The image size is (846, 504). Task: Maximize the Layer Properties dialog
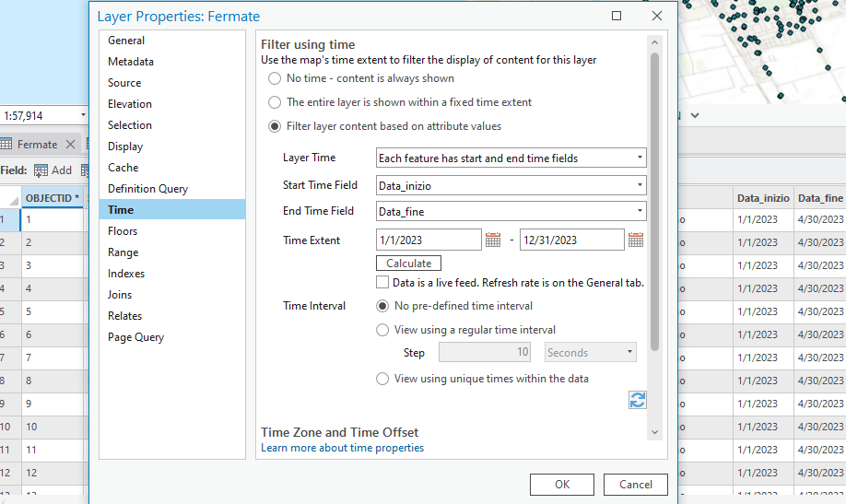(617, 16)
